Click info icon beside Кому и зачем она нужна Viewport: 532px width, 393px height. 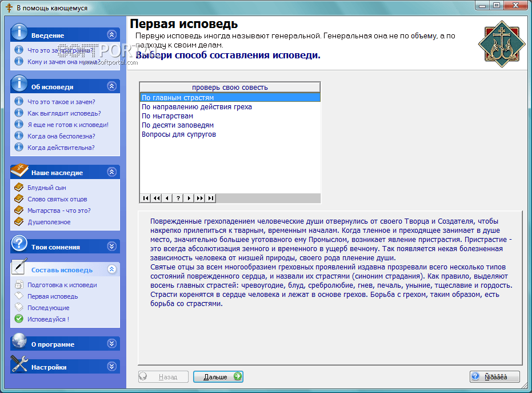pyautogui.click(x=19, y=61)
